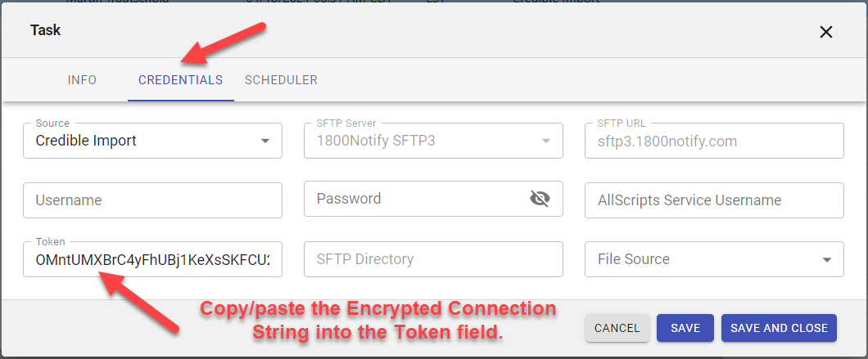Screen dimensions: 868x359
Task: Click the Credible Import source value
Action: click(87, 141)
